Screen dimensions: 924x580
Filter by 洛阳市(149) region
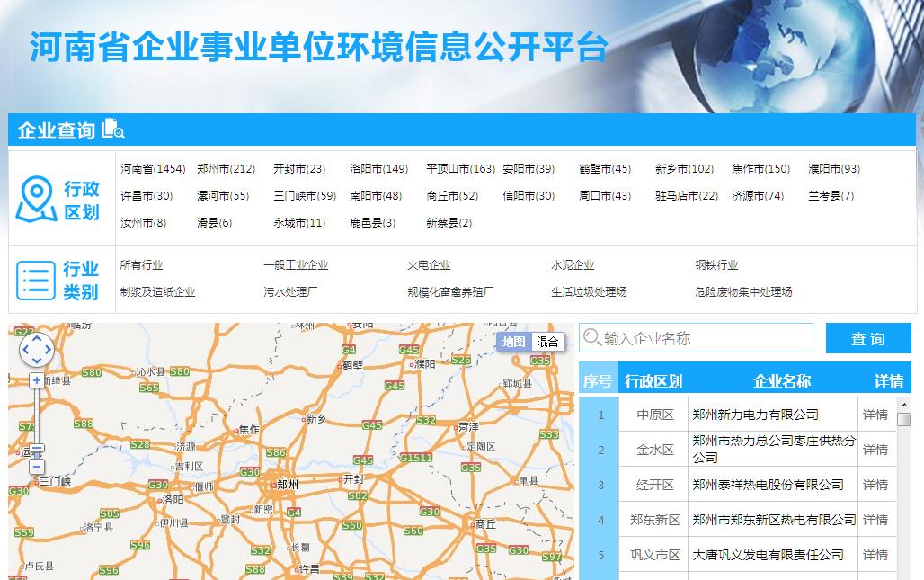(378, 169)
